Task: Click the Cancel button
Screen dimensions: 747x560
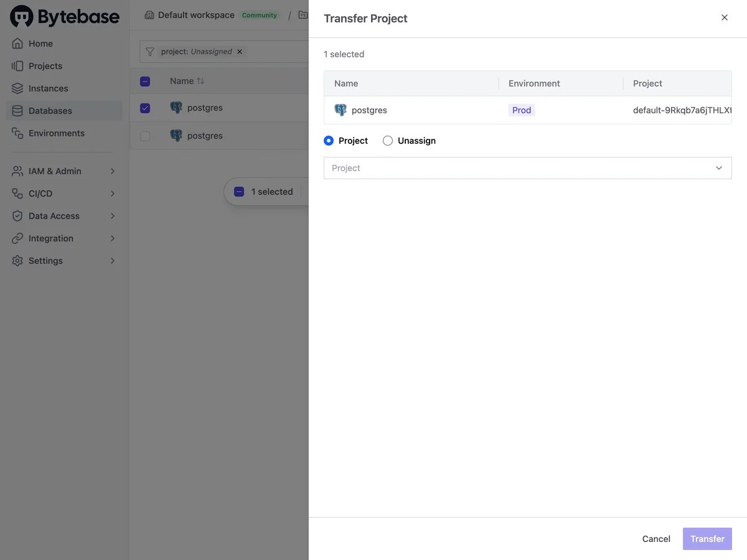Action: coord(656,539)
